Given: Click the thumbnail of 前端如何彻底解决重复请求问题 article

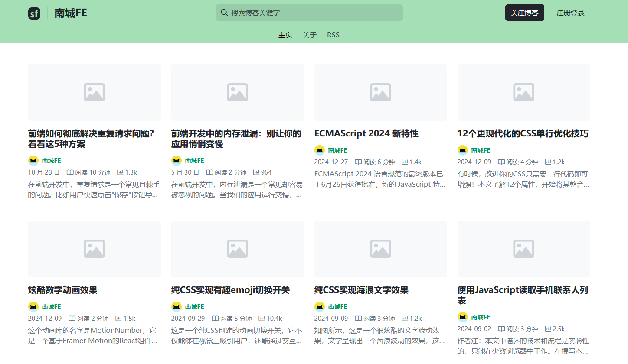Looking at the screenshot, I should click(94, 92).
